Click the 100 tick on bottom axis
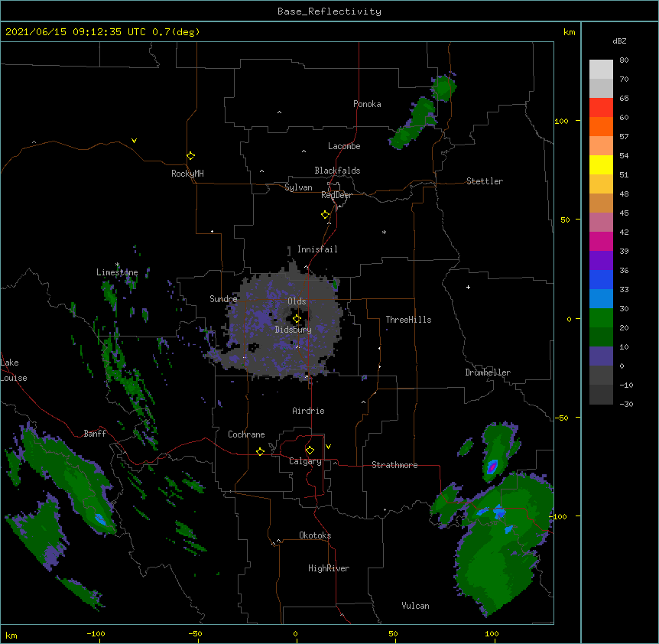659x644 pixels. pos(492,633)
